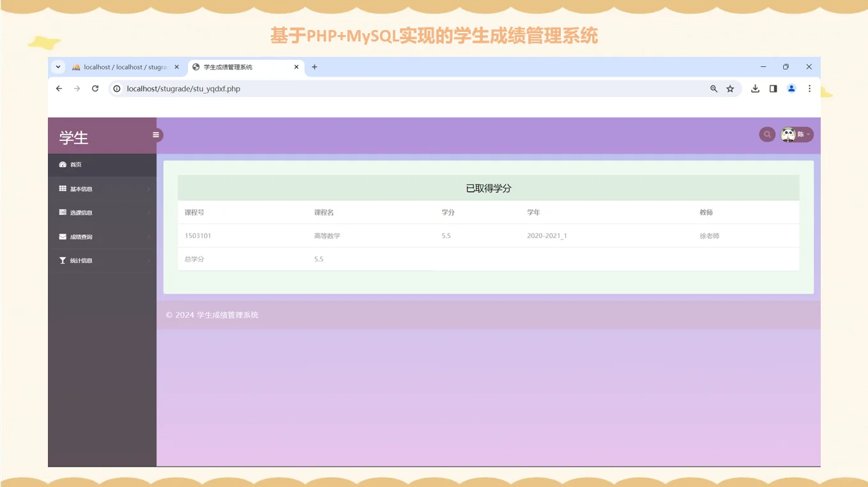Click the Chrome profile avatar icon

791,88
